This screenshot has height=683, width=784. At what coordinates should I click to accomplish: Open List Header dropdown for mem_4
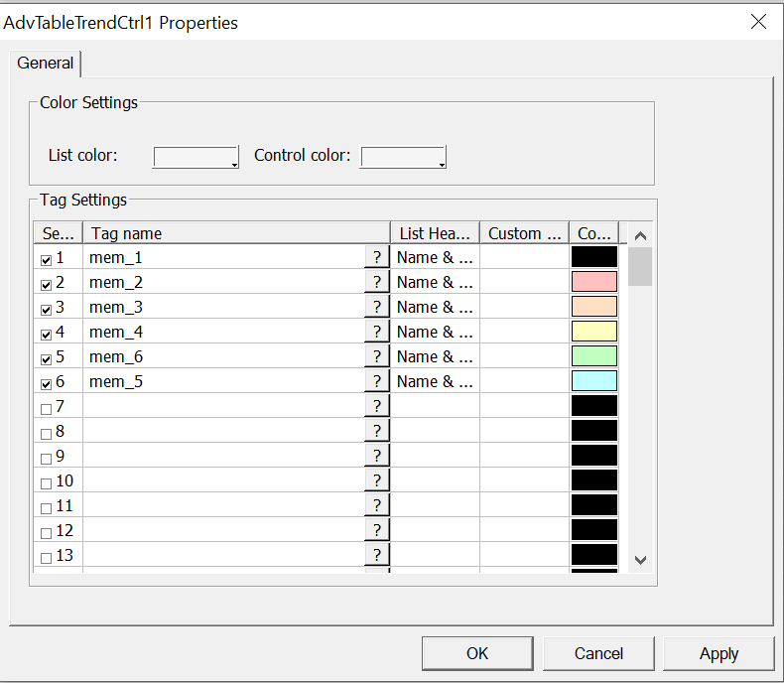(x=435, y=332)
